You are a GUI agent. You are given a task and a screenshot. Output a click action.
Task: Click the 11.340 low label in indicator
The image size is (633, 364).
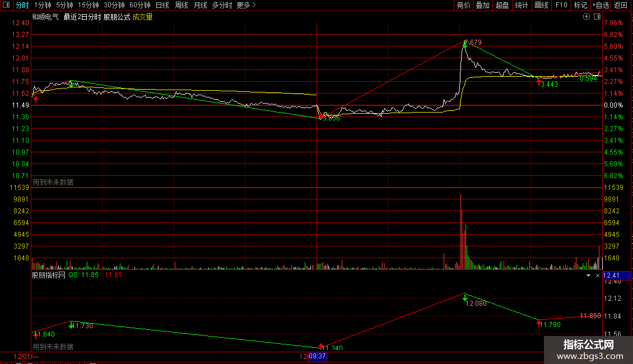click(332, 348)
